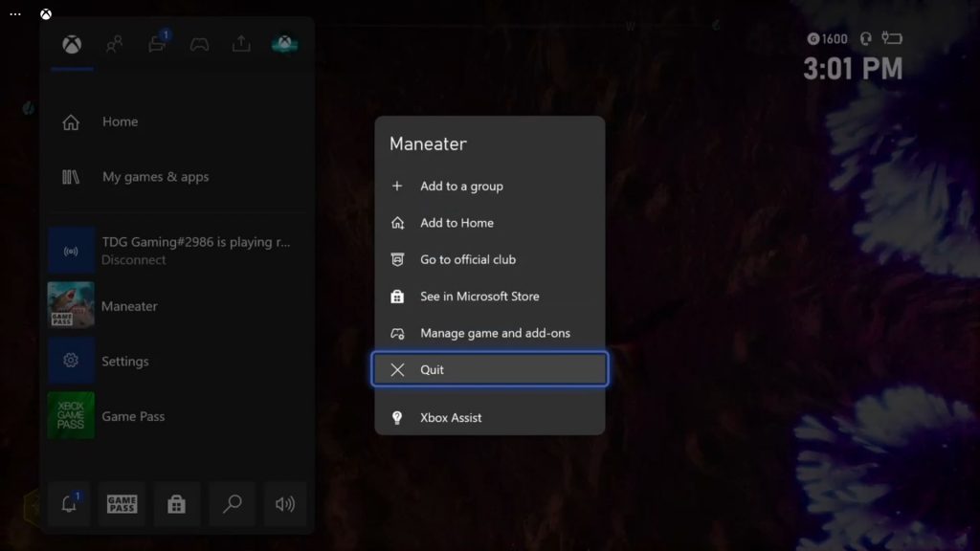Open Manage game and add-ons
Screen dimensions: 980x551
pos(489,334)
